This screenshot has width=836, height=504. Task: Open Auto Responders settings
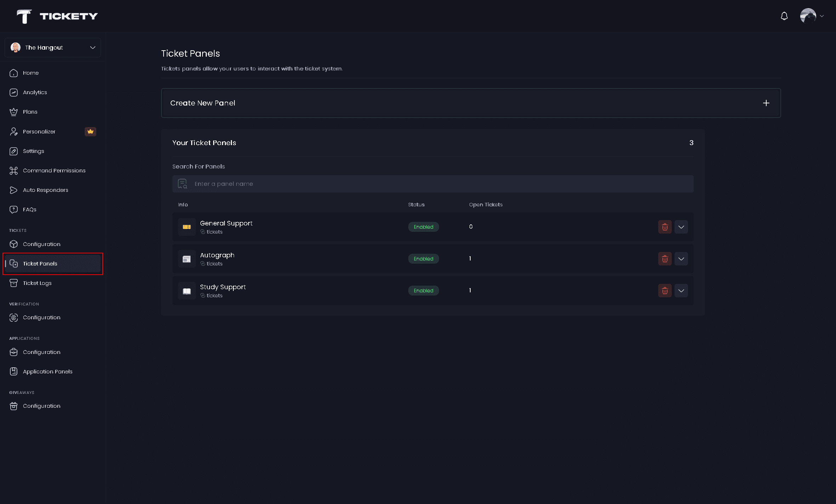(45, 190)
